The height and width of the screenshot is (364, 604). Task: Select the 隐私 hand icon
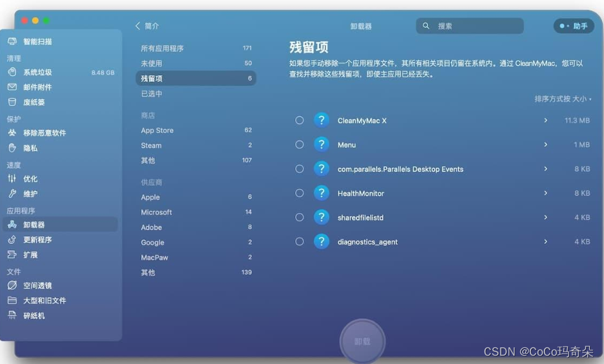[x=12, y=148]
